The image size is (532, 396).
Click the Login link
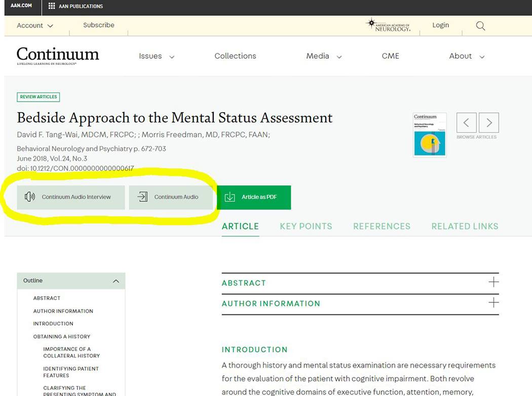(x=440, y=25)
